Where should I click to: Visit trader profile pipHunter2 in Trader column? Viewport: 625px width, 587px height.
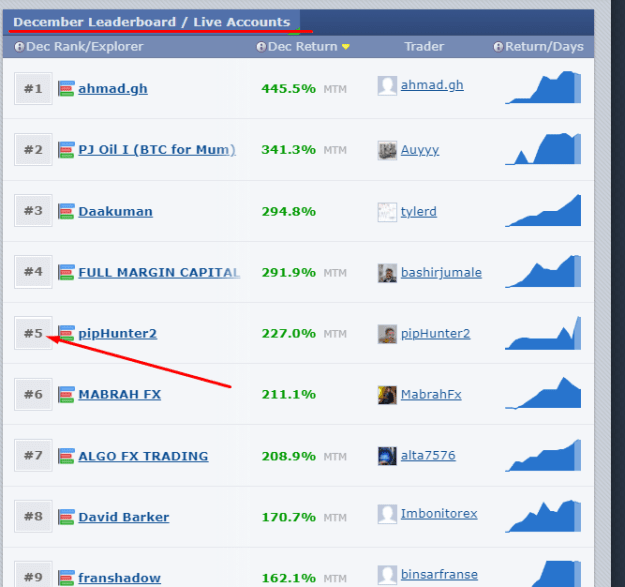[435, 334]
